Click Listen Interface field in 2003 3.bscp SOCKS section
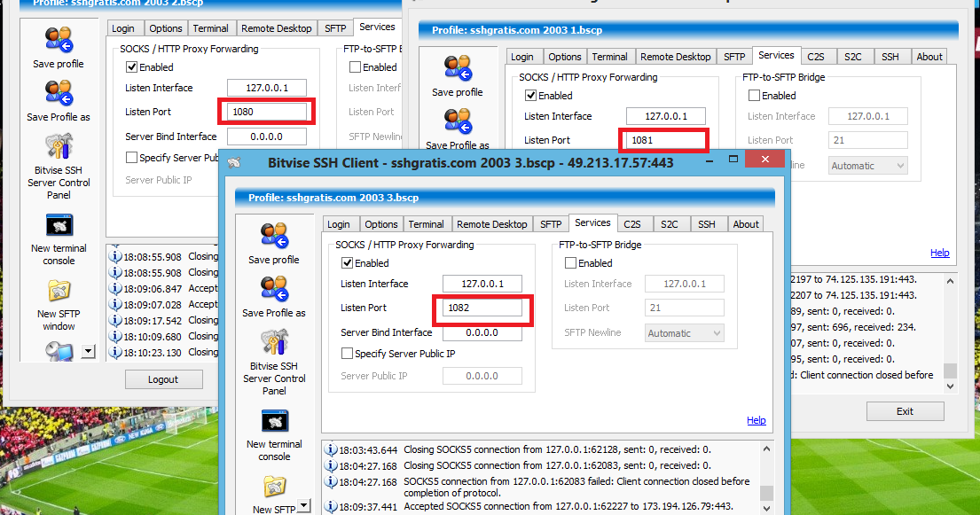The height and width of the screenshot is (515, 980). (482, 284)
